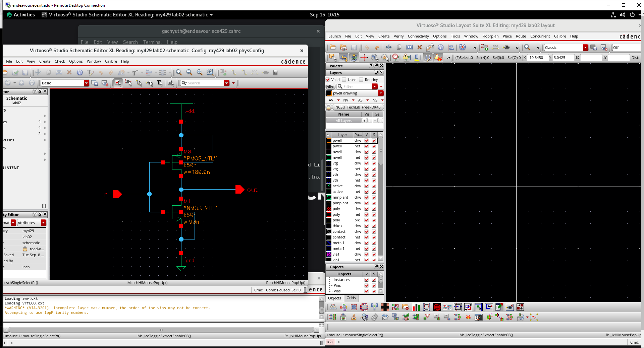The height and width of the screenshot is (348, 644).
Task: Click Zoom Out icon in schematic toolbar
Action: [189, 72]
